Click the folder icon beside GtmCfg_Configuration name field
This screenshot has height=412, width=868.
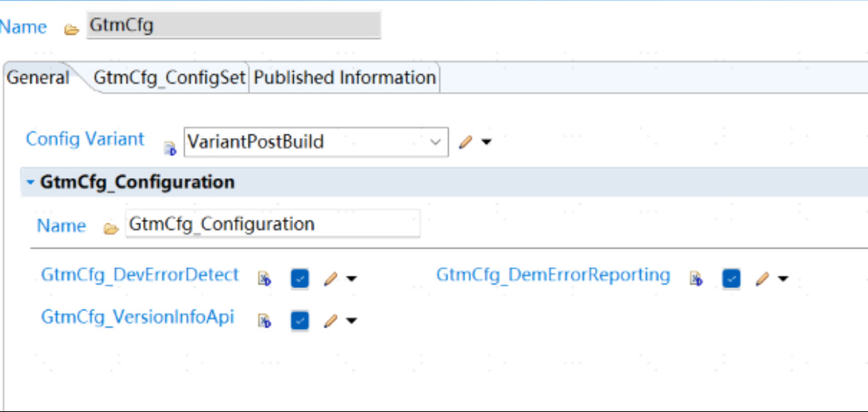tap(111, 229)
